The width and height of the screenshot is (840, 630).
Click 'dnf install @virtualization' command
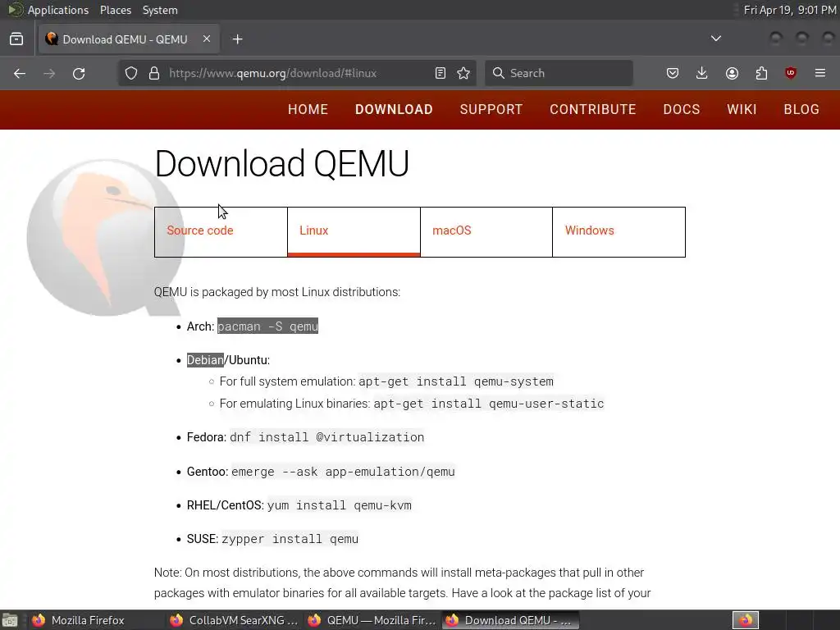tap(326, 437)
